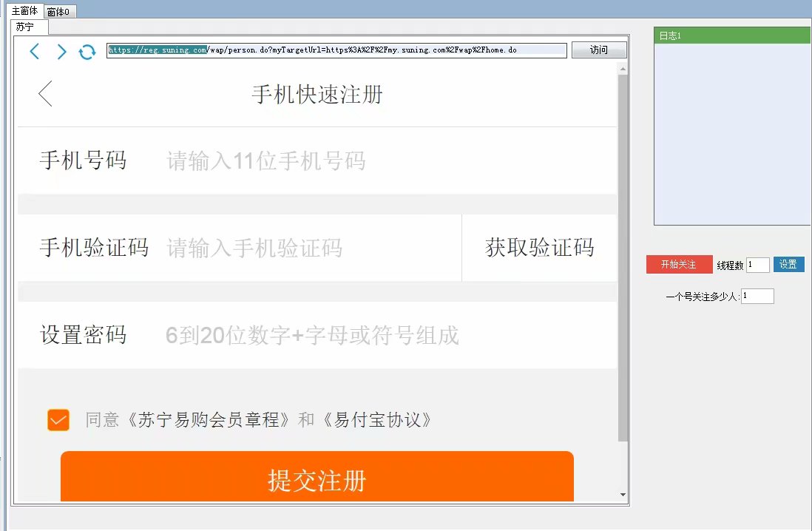Click the page vertical scrollbar thumb

623,258
